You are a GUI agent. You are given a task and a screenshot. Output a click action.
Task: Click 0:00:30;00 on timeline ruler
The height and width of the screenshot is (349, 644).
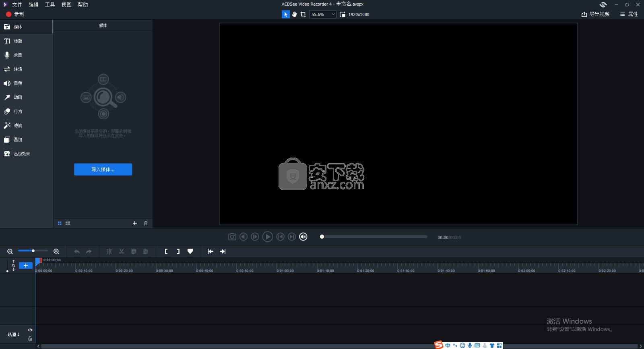pos(164,271)
